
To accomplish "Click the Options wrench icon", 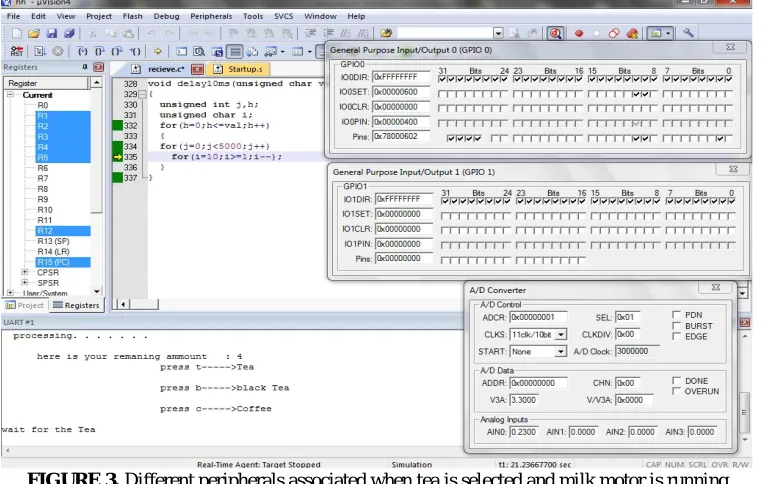I will pos(688,33).
